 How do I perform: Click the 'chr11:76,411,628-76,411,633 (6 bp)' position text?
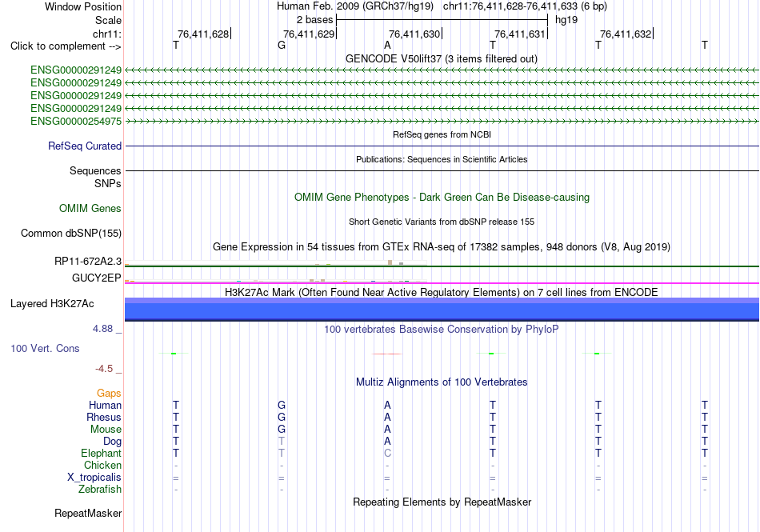tap(525, 6)
